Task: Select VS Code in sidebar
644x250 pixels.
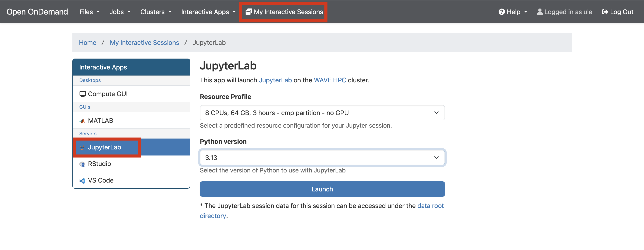Action: pos(131,180)
